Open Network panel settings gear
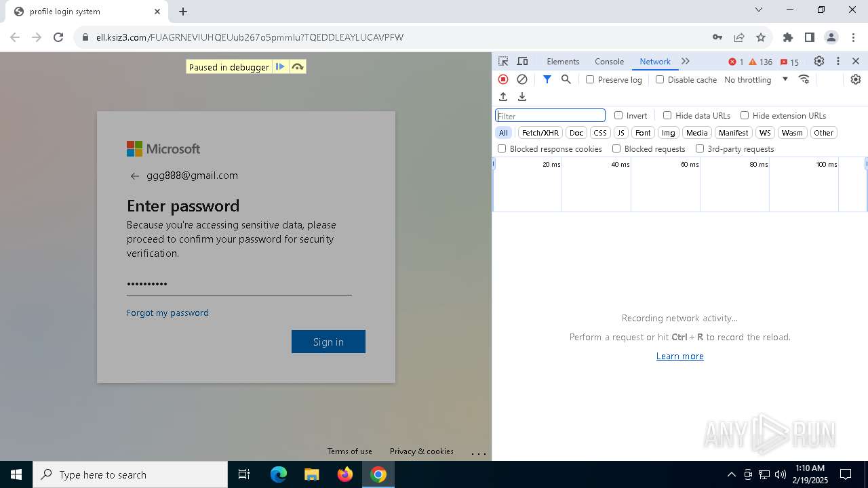Screen dimensions: 868x488 pyautogui.click(x=856, y=79)
